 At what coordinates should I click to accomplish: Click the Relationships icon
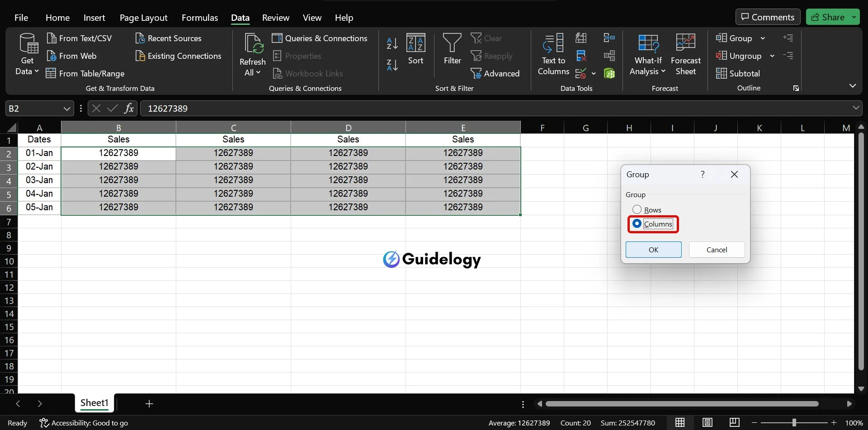(609, 56)
